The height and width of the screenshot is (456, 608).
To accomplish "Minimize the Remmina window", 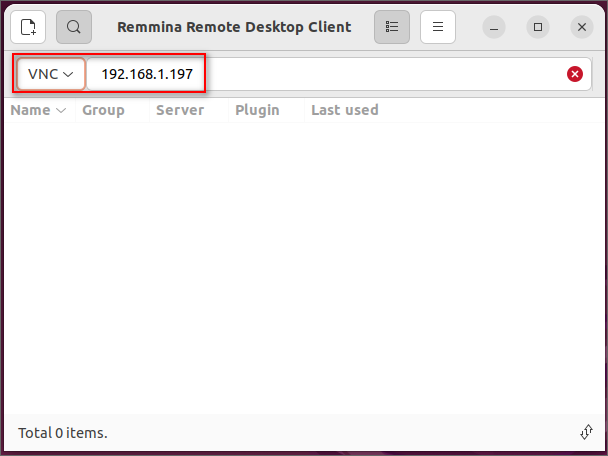I will [494, 27].
